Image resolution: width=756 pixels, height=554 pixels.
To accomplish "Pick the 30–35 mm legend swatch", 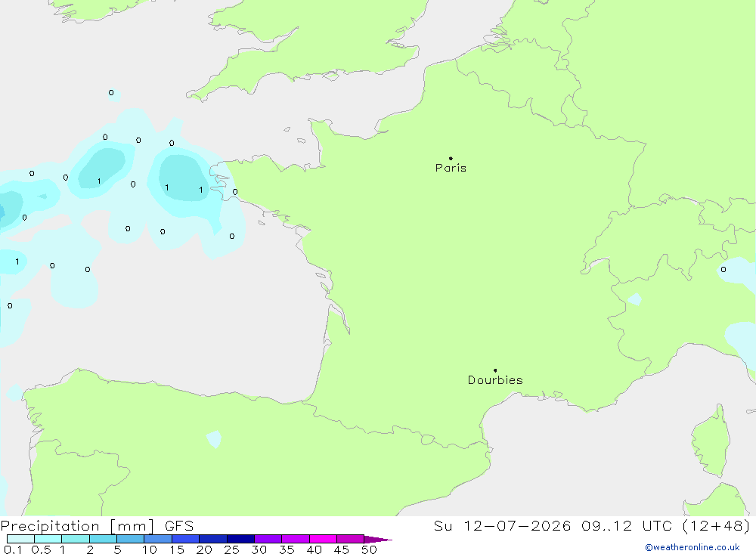I will (268, 539).
